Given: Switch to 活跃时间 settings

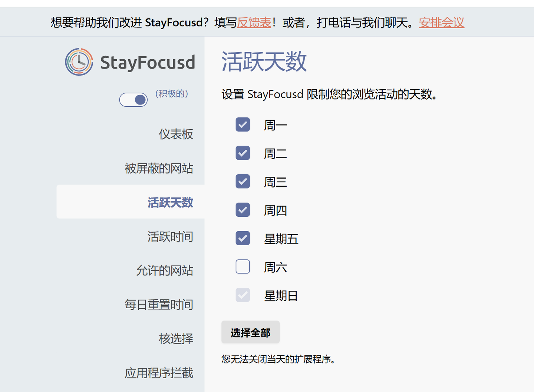Looking at the screenshot, I should click(170, 236).
